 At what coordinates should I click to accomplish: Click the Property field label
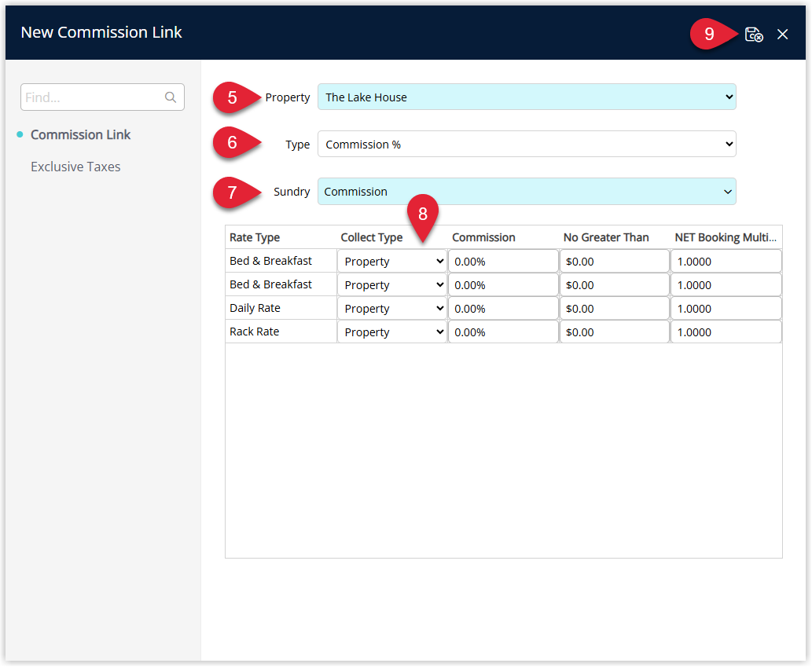point(288,97)
